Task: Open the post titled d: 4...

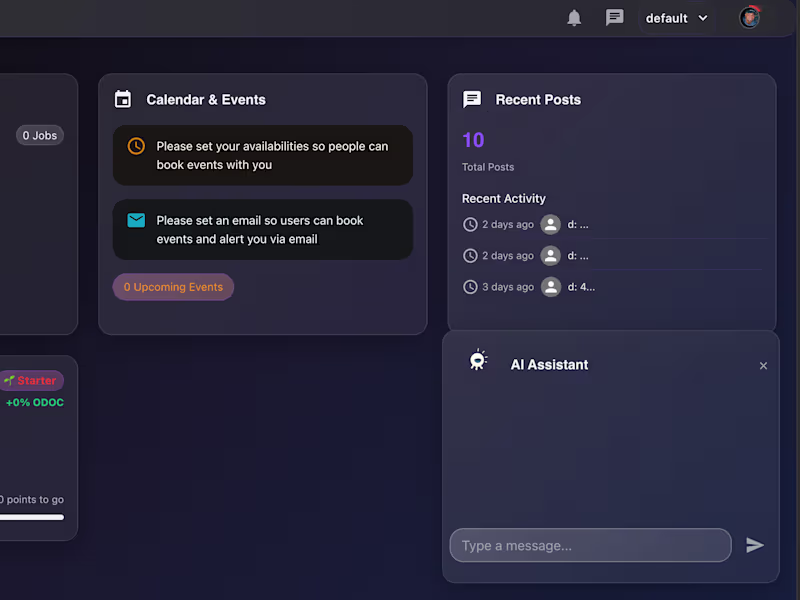Action: tap(581, 287)
